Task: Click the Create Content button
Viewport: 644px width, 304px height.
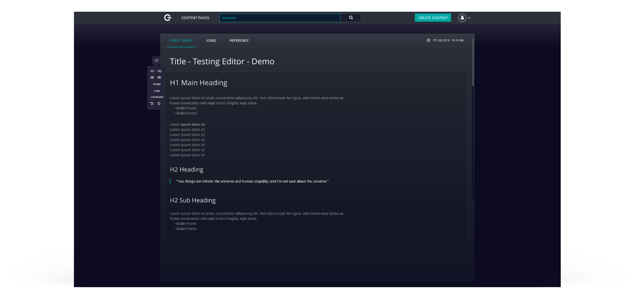Action: [433, 18]
